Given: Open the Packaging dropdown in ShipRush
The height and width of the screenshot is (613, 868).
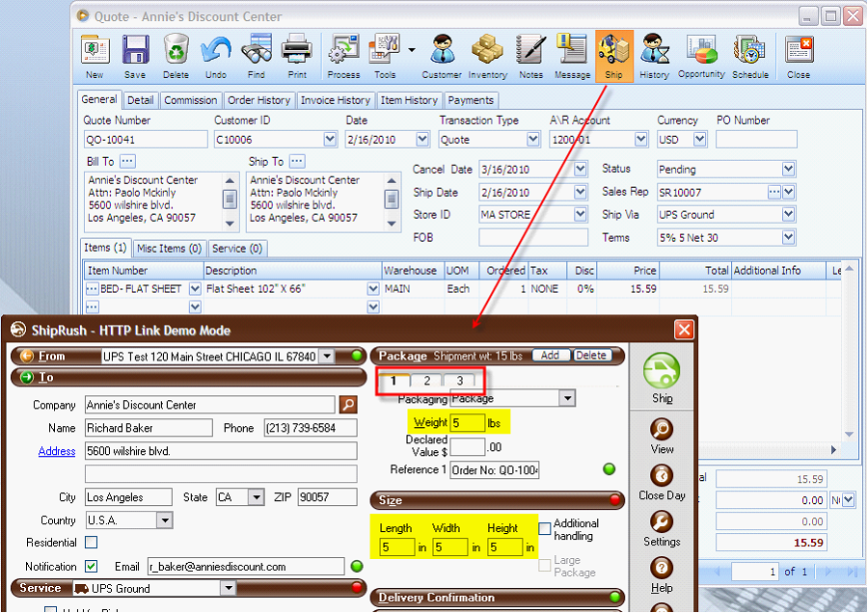Looking at the screenshot, I should pos(567,398).
